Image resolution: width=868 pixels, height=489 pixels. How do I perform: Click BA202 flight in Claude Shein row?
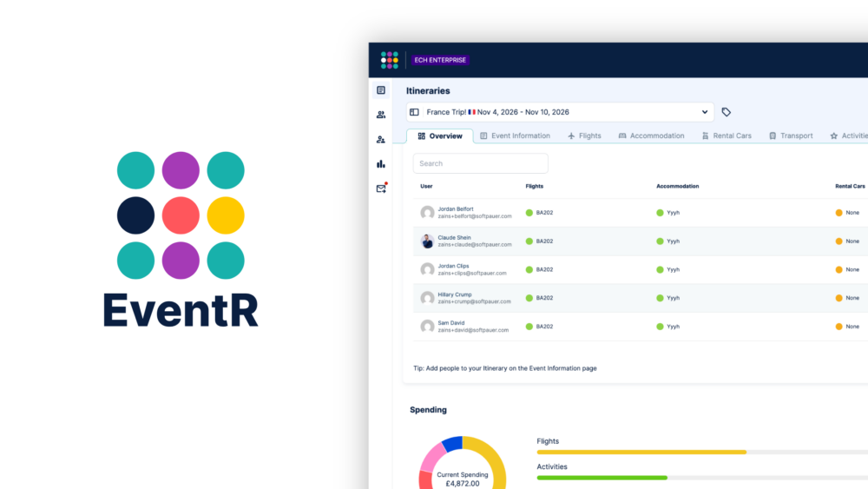(x=539, y=241)
